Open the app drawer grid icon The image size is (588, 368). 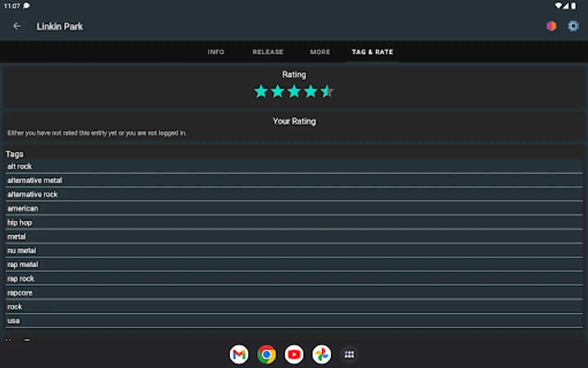coord(349,355)
